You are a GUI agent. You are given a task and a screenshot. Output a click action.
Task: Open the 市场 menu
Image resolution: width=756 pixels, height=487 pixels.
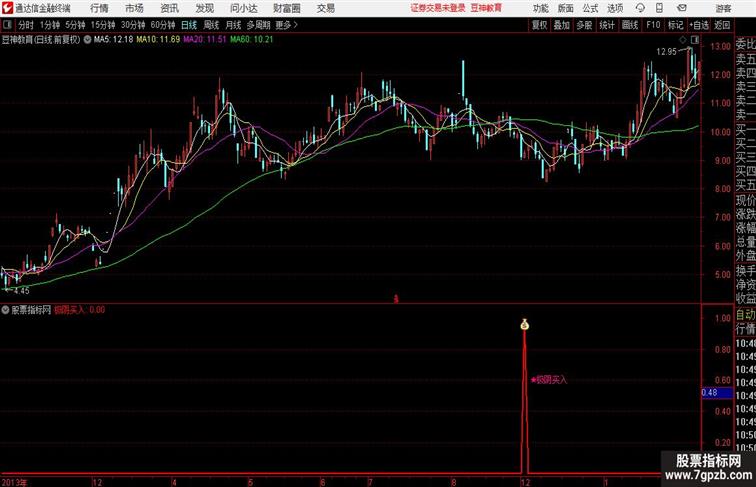(x=135, y=8)
